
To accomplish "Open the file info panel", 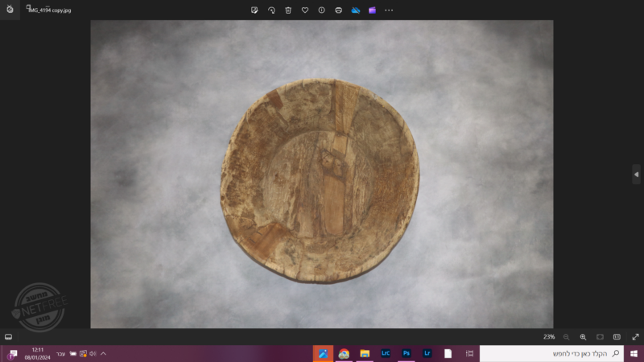I will (321, 10).
